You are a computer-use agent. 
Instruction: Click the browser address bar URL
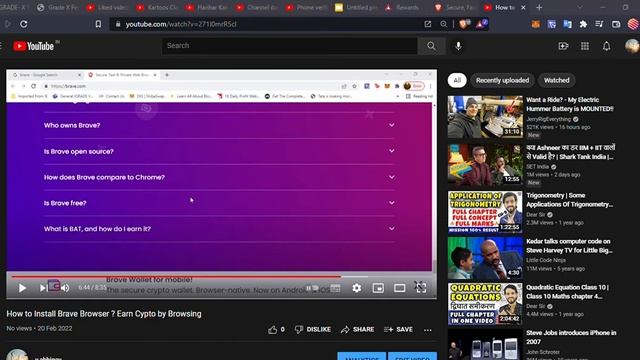181,24
